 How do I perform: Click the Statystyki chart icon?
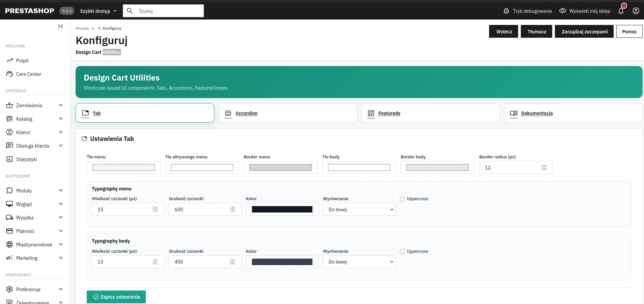9,159
